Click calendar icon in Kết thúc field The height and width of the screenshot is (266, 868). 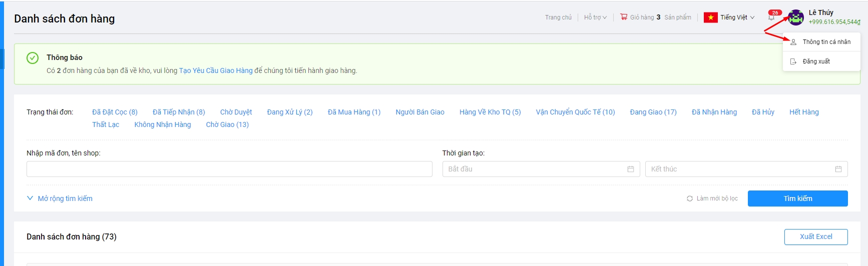point(838,169)
